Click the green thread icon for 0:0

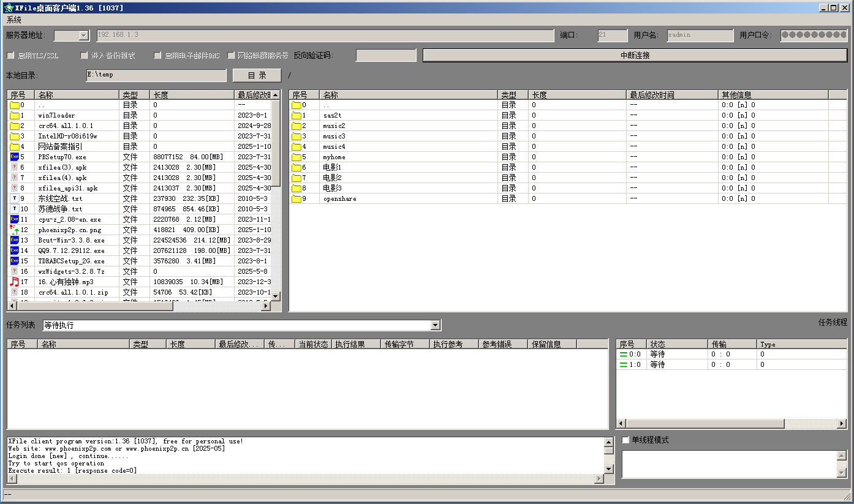[624, 354]
